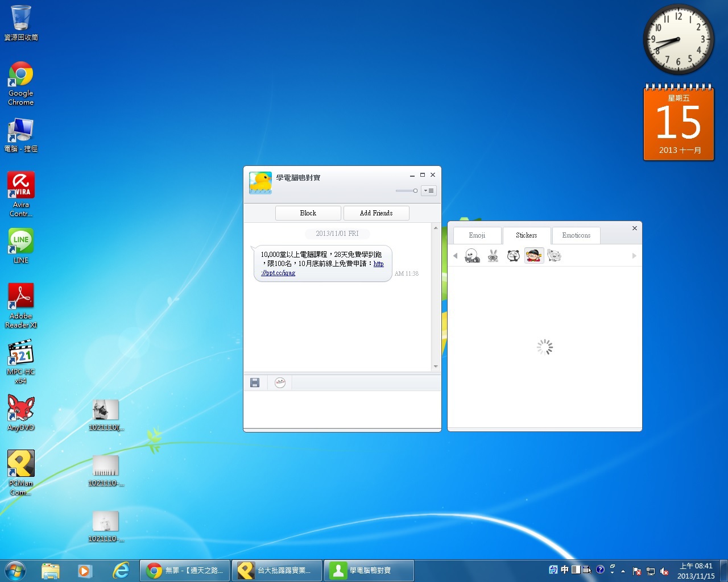Close the sticker panel
The height and width of the screenshot is (582, 728).
tap(635, 228)
